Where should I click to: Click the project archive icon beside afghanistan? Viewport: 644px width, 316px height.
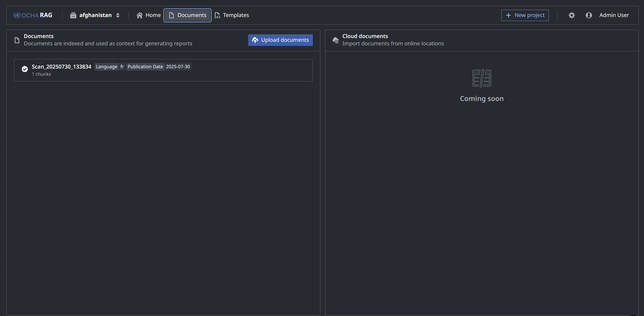click(73, 15)
